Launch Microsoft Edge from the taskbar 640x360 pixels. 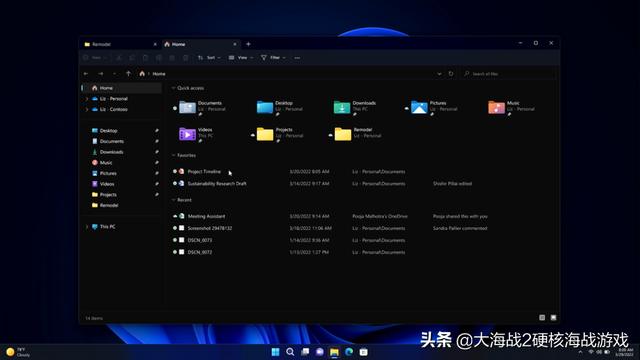349,352
